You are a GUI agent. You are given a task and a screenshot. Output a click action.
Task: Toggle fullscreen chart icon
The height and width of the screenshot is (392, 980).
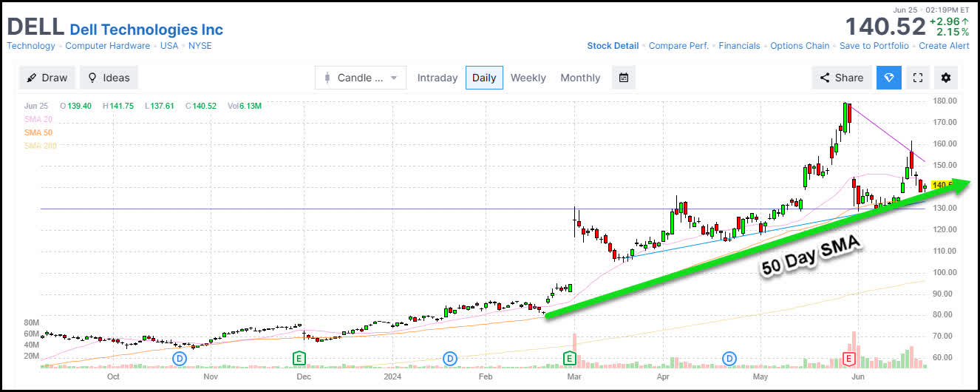(918, 78)
